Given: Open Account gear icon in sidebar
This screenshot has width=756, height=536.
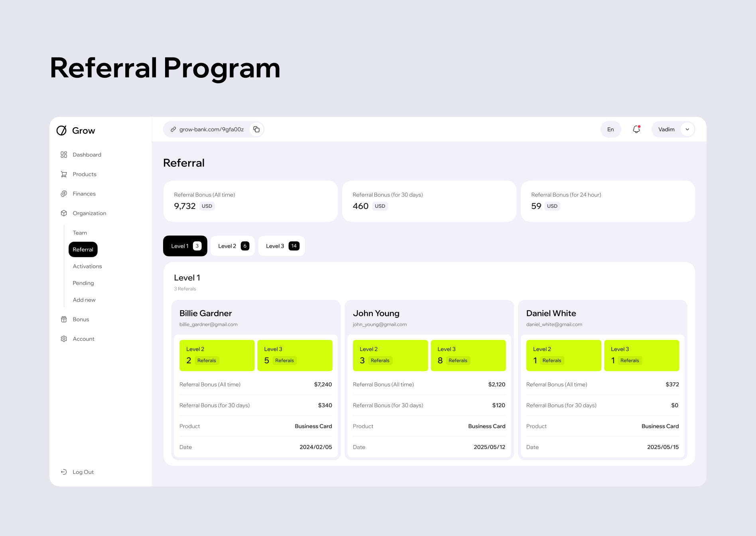Looking at the screenshot, I should click(x=64, y=339).
